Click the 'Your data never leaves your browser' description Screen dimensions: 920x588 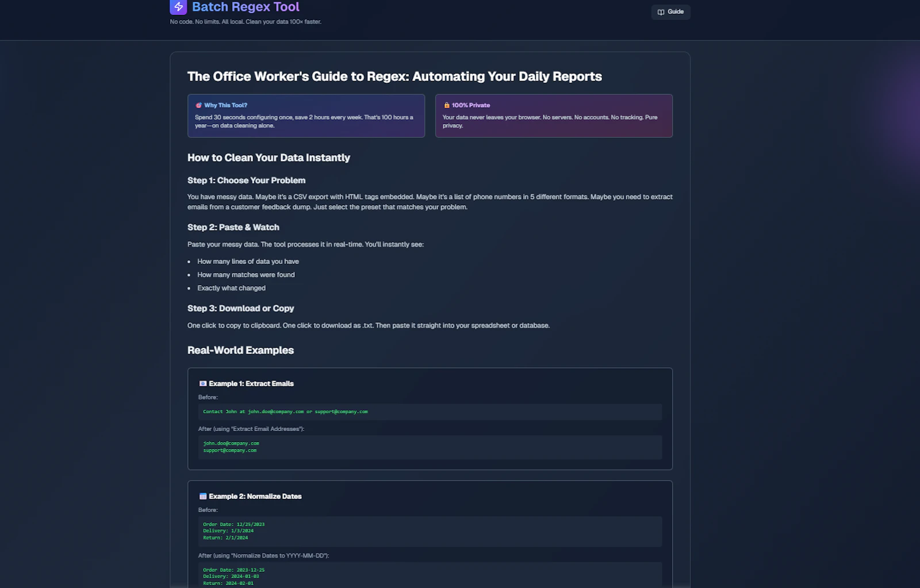[550, 121]
